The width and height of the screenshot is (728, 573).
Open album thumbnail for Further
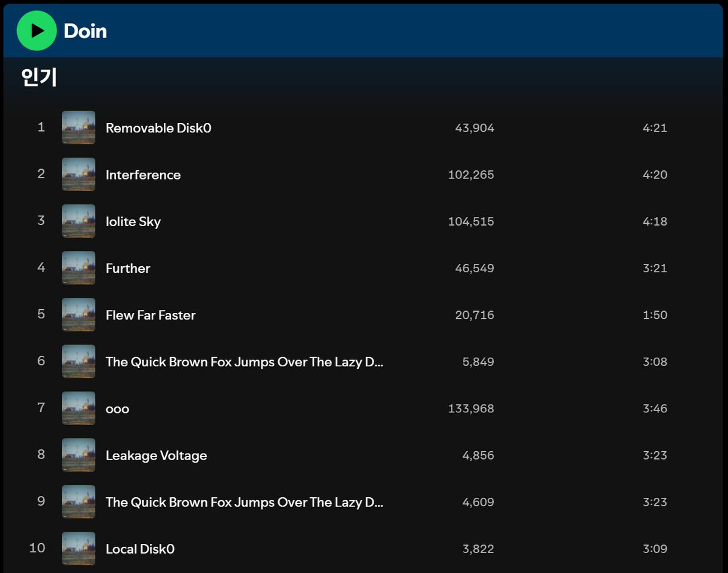(x=79, y=267)
